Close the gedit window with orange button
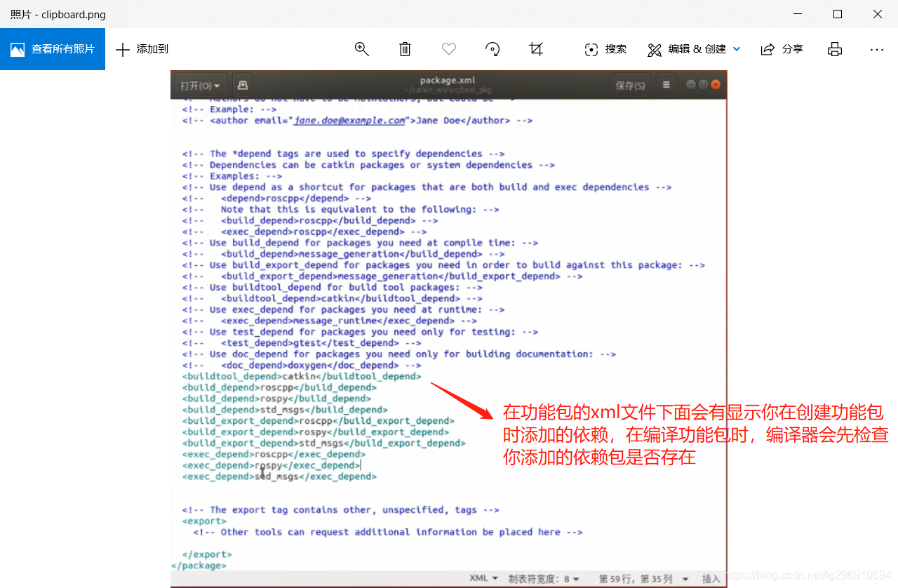Screen dimensions: 898x588 (x=716, y=84)
